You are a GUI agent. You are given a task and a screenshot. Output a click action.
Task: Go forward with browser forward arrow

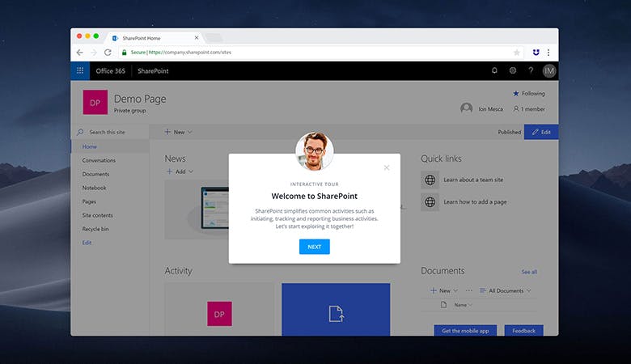[x=94, y=53]
